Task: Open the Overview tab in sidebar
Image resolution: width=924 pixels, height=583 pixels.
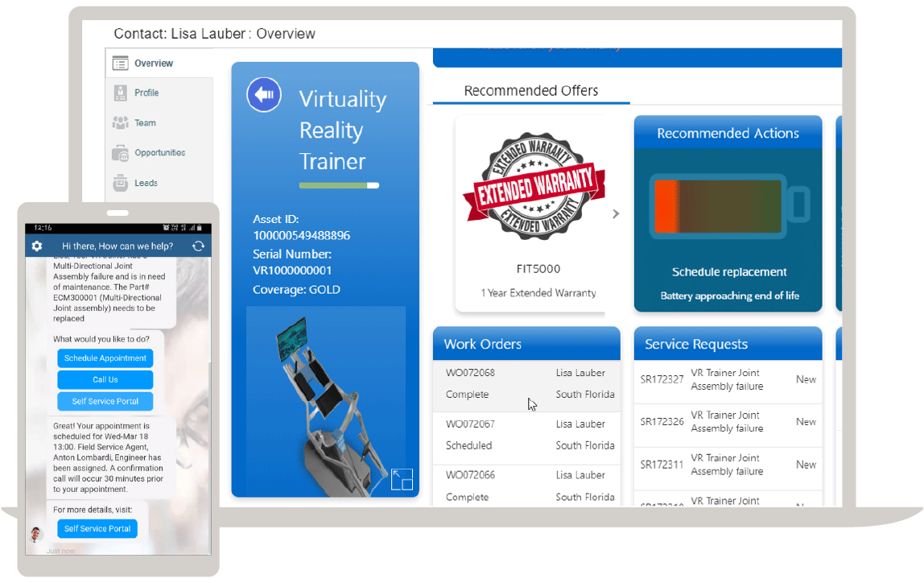Action: pos(153,63)
